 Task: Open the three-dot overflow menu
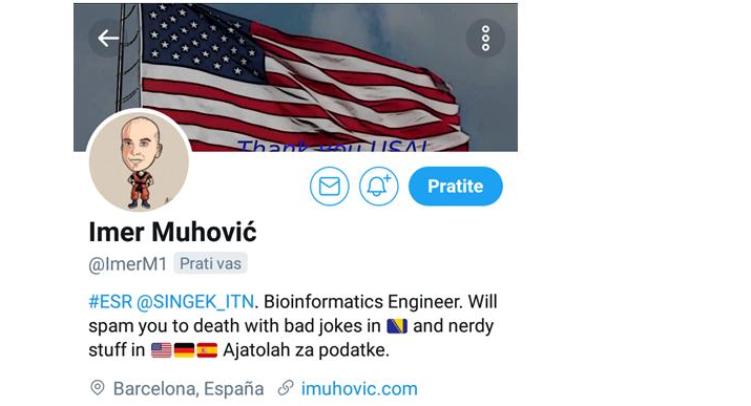[485, 38]
